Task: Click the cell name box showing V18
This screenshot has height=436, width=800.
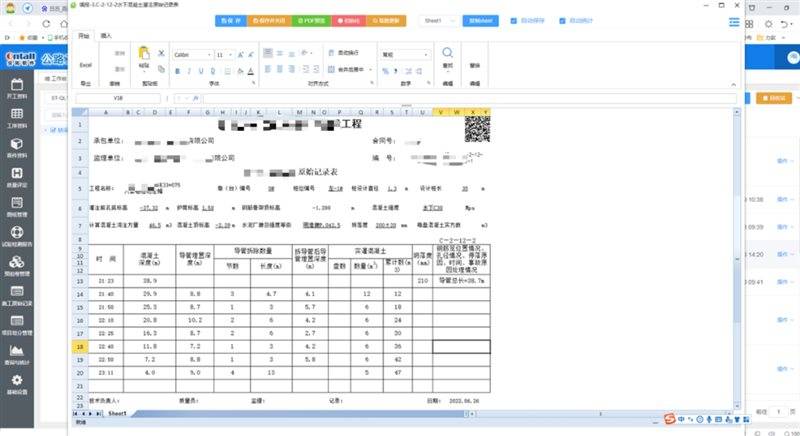Action: [x=118, y=98]
